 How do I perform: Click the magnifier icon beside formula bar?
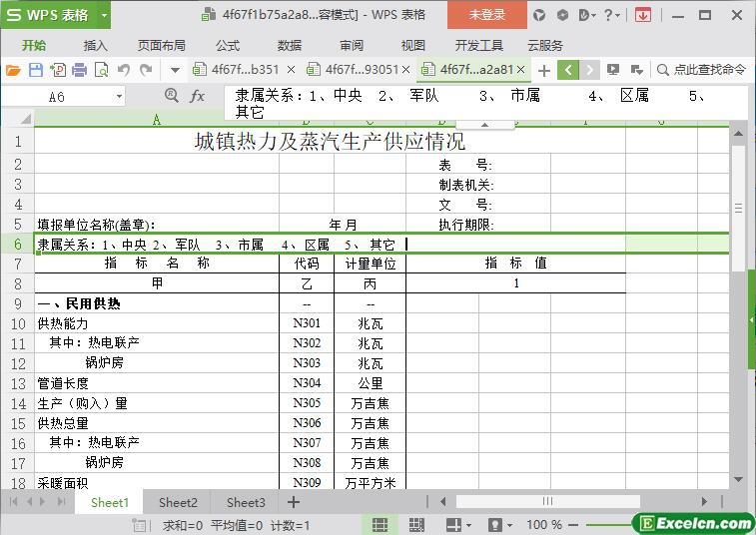coord(171,96)
